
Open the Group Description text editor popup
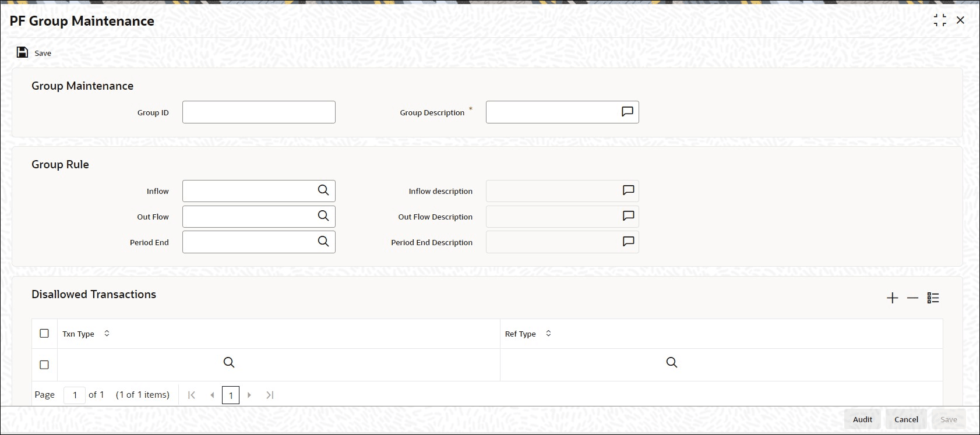tap(627, 112)
